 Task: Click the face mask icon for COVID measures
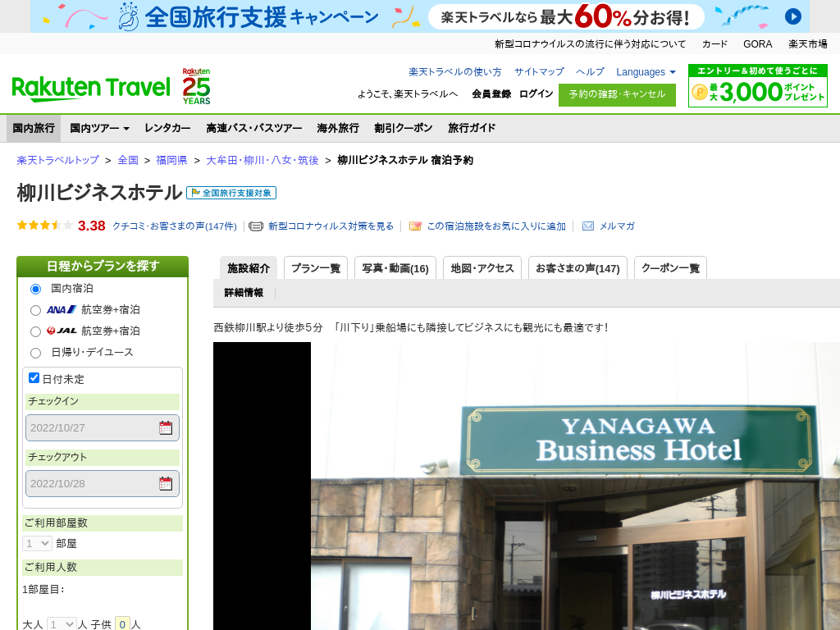(x=256, y=226)
